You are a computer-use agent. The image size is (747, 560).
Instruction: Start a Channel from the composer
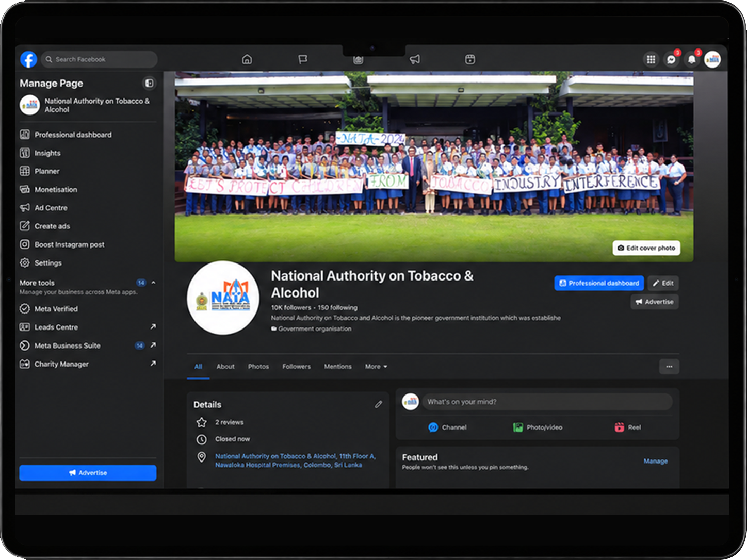point(447,427)
